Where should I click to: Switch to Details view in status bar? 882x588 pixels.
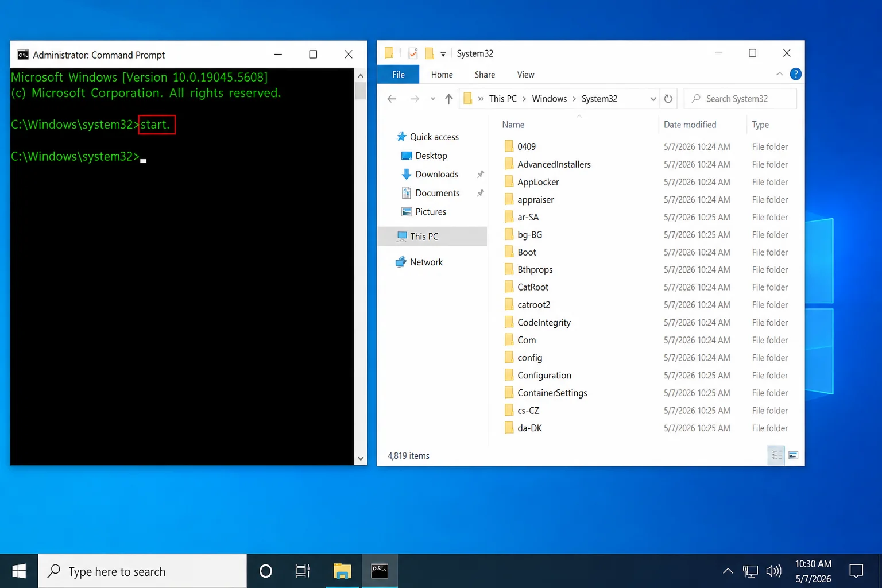click(776, 455)
